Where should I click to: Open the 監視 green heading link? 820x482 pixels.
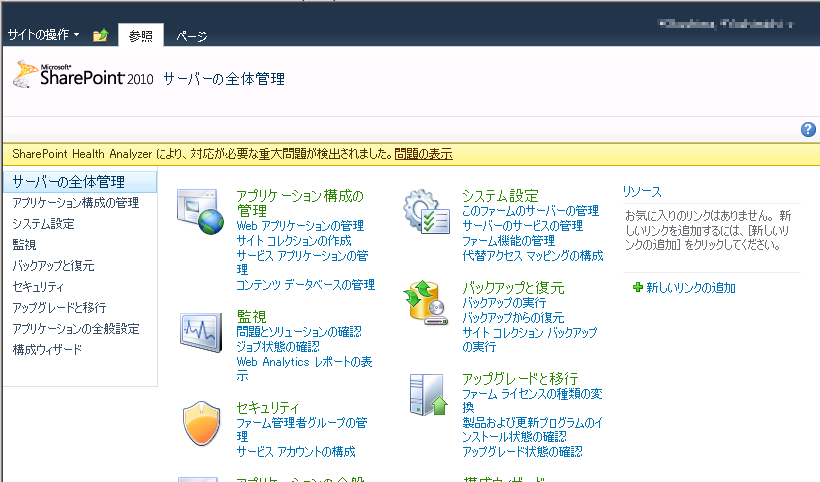click(x=252, y=316)
